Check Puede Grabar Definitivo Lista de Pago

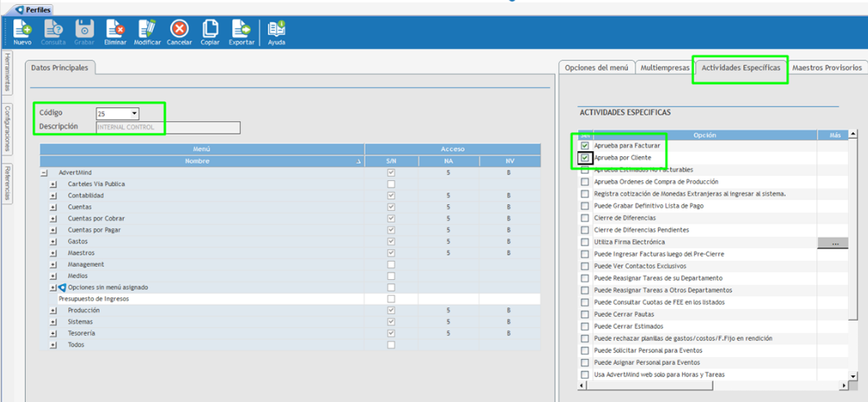(x=585, y=206)
